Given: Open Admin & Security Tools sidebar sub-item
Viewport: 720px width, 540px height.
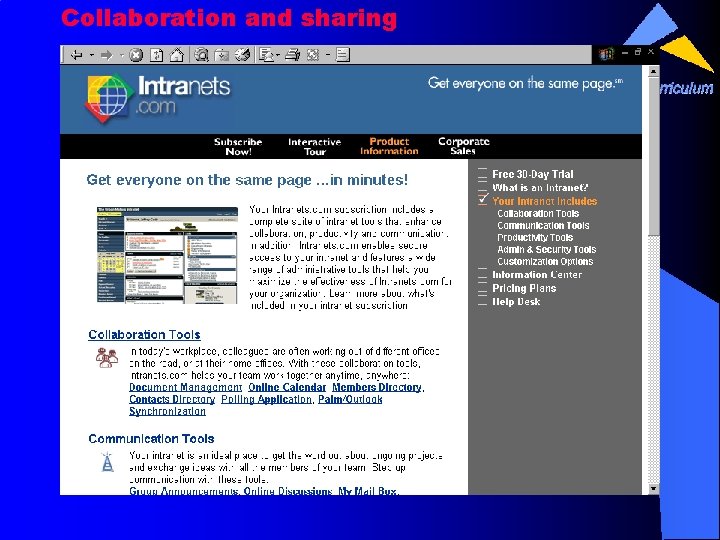Looking at the screenshot, I should coord(546,249).
